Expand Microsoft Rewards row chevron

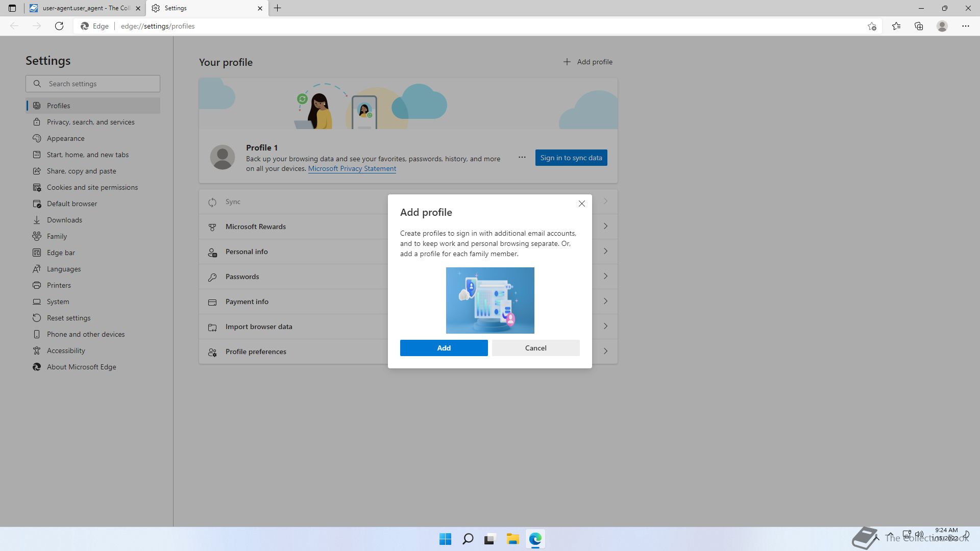click(x=605, y=226)
